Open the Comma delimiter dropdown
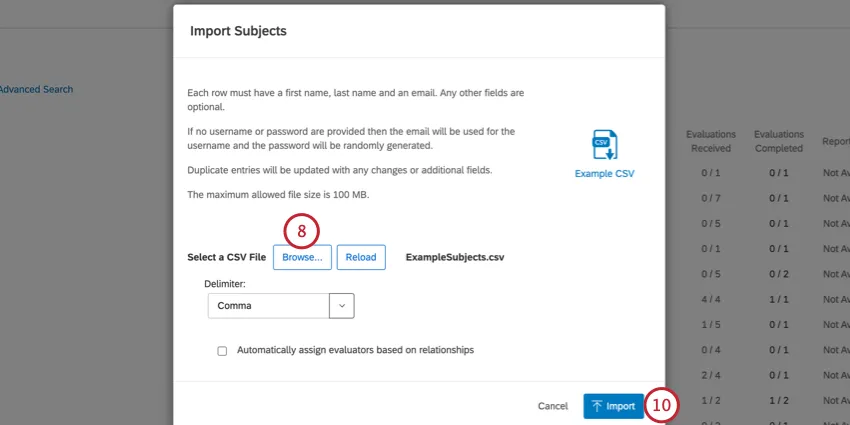The width and height of the screenshot is (850, 425). tap(268, 306)
